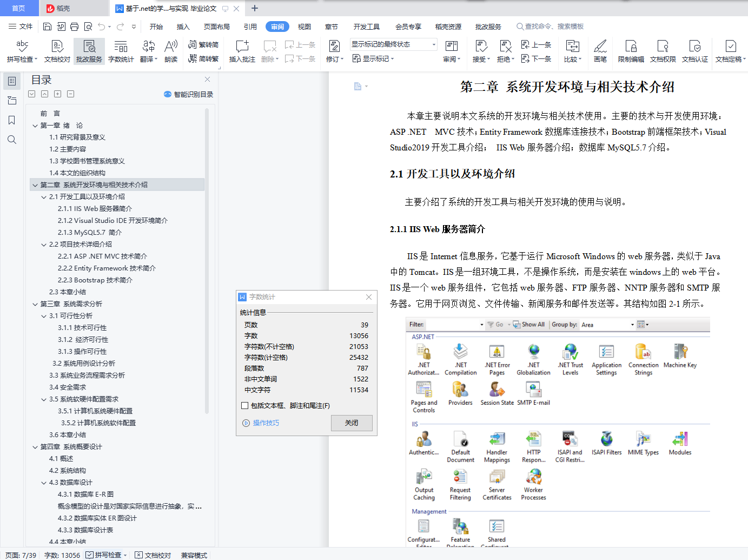Open the 首页 home tab
Image resolution: width=748 pixels, height=560 pixels.
[19, 8]
